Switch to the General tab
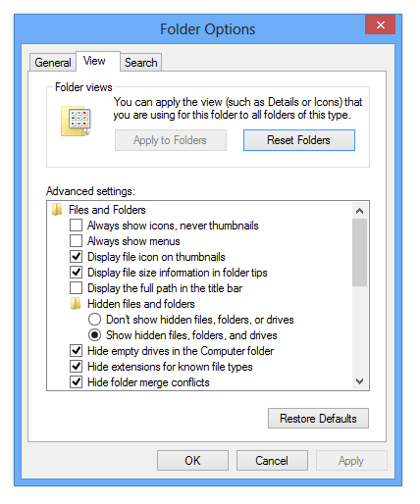The image size is (420, 504). 53,63
